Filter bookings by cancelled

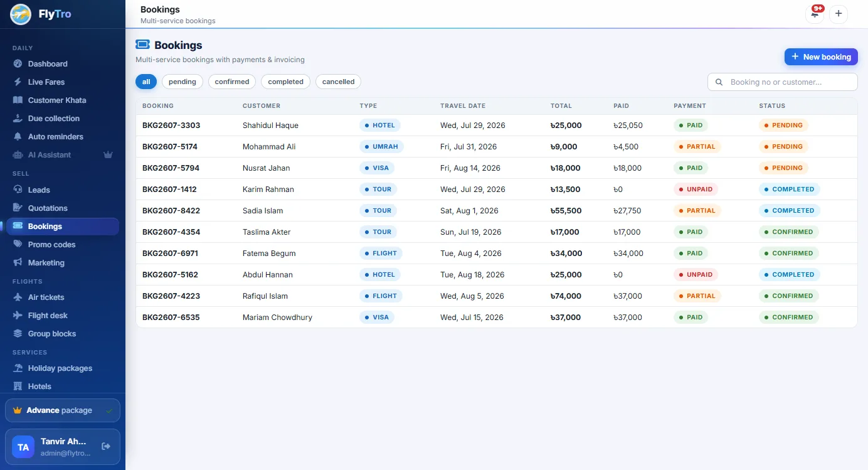[338, 82]
